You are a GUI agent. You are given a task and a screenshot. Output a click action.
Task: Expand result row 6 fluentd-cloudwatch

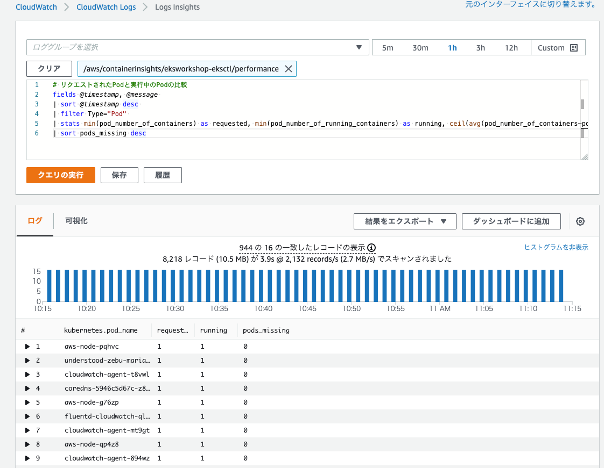click(27, 415)
